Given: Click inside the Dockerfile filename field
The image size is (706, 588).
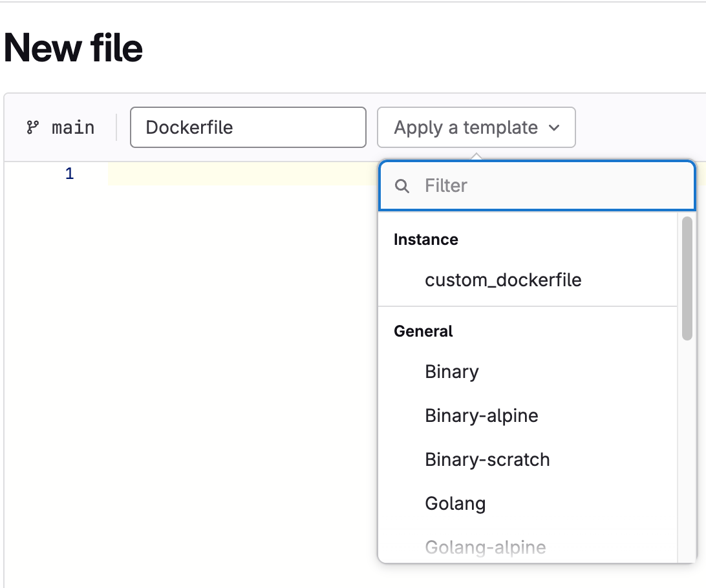Looking at the screenshot, I should pos(248,127).
